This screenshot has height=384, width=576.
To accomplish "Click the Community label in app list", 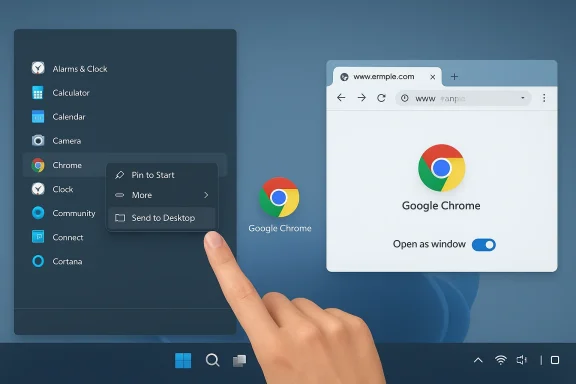I will click(x=74, y=213).
